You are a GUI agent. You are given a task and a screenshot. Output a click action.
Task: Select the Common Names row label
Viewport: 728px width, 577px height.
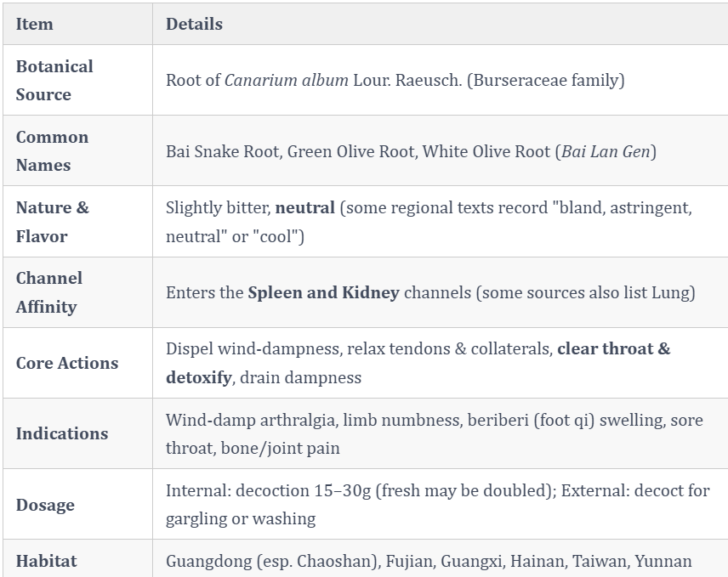[52, 151]
